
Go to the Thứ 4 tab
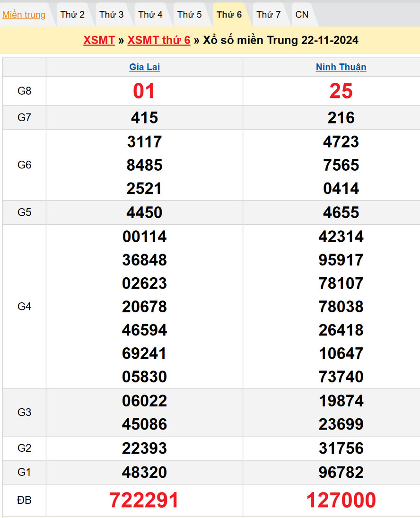tap(150, 15)
